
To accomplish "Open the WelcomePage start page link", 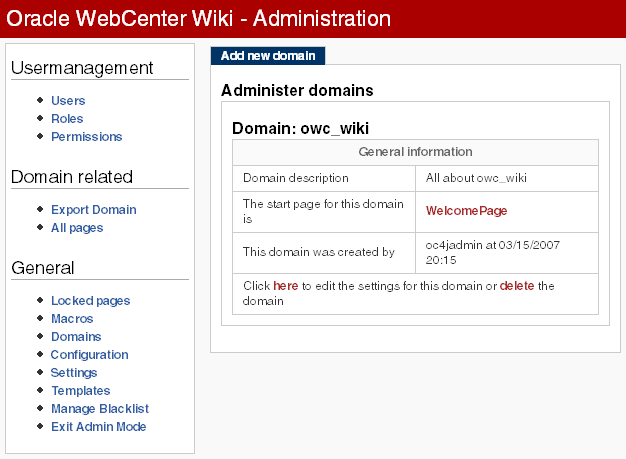I will coord(466,210).
